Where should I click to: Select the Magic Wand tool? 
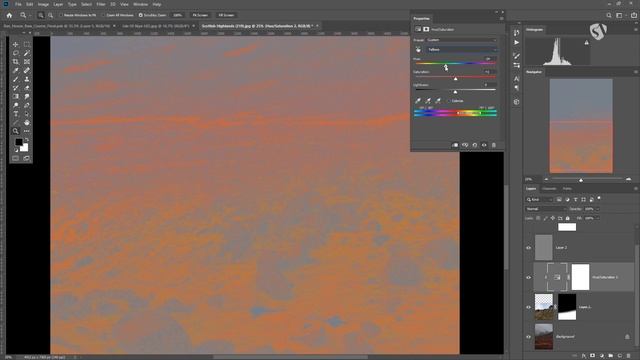tap(27, 53)
